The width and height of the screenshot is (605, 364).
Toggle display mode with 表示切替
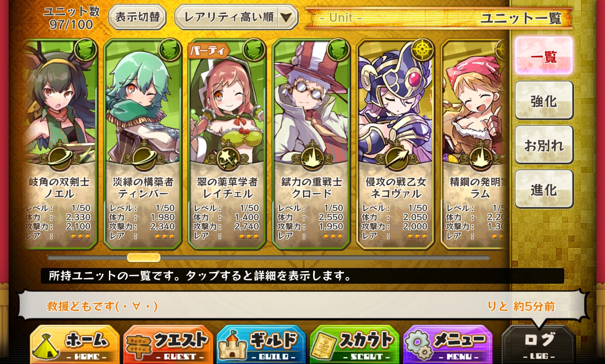pyautogui.click(x=137, y=17)
